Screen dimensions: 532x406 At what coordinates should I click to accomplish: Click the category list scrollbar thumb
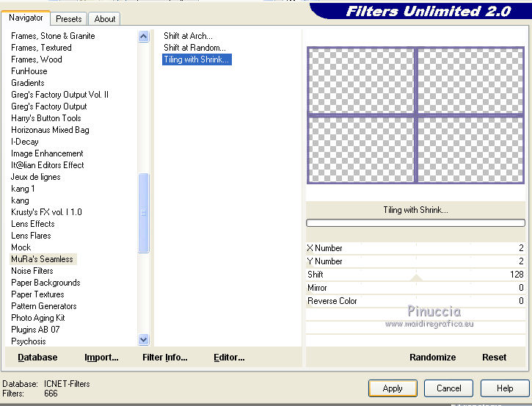(x=144, y=213)
